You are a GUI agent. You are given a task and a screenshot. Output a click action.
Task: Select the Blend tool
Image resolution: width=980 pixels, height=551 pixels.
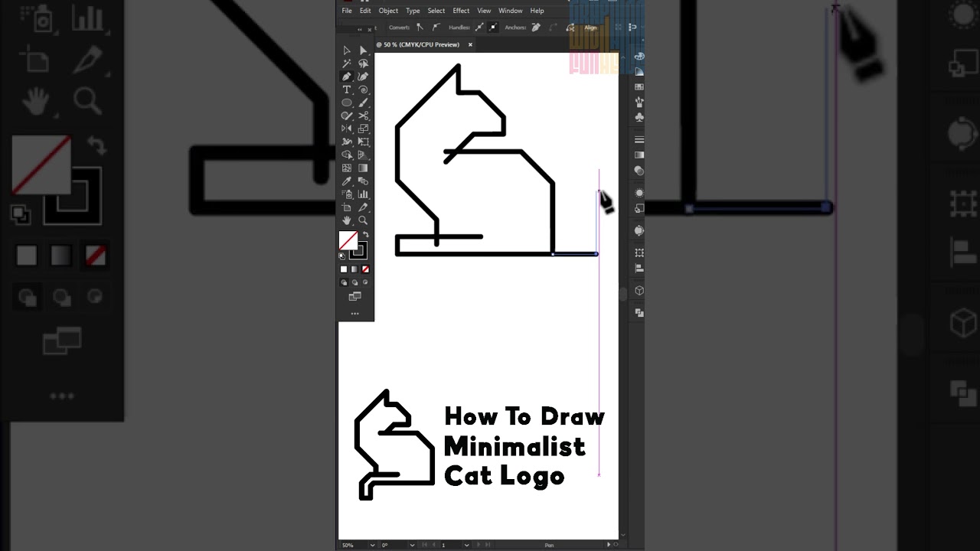[x=363, y=181]
